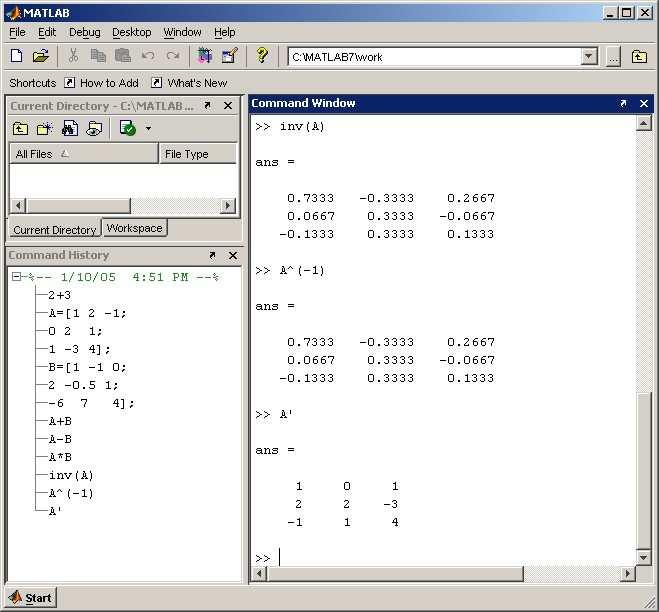Close the Command Window panel
The image size is (659, 612).
644,103
